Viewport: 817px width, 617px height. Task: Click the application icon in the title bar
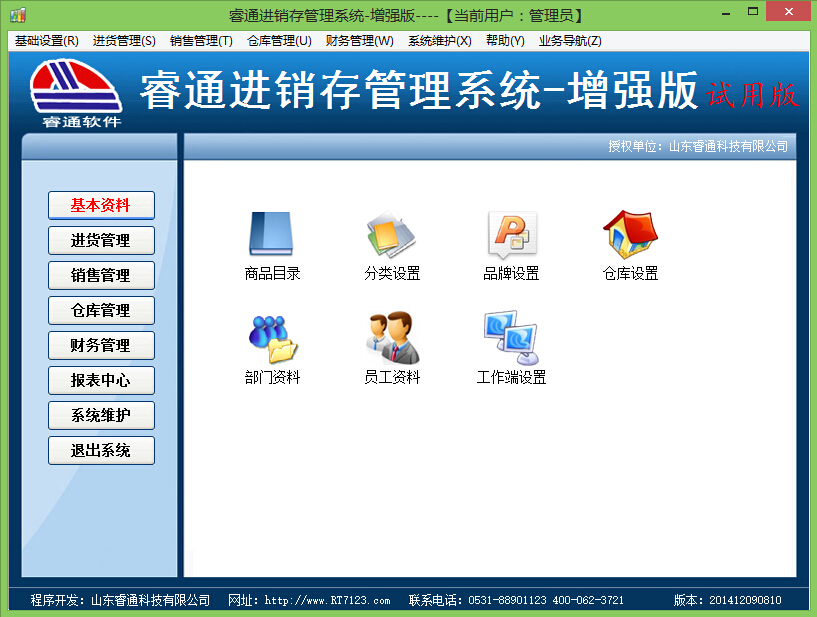click(18, 15)
